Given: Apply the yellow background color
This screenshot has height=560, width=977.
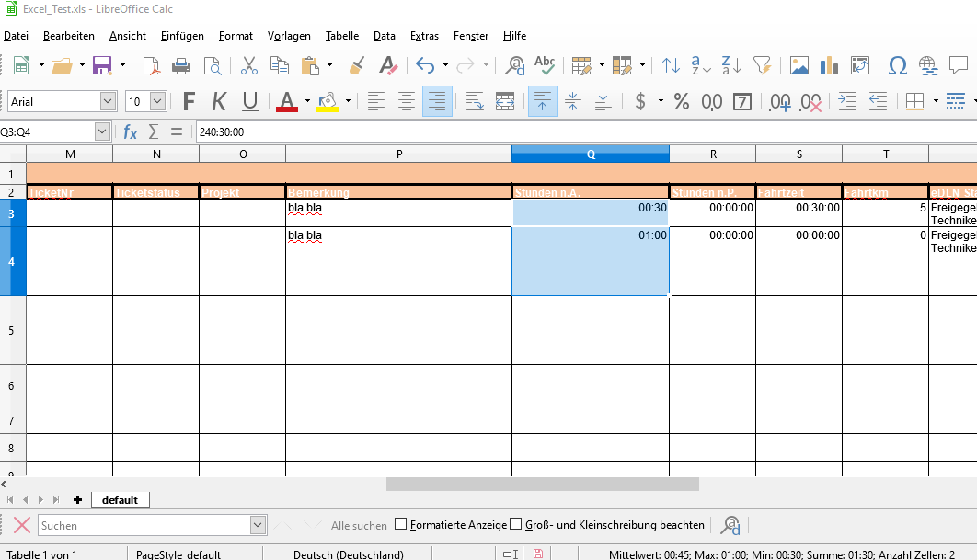Looking at the screenshot, I should click(328, 101).
